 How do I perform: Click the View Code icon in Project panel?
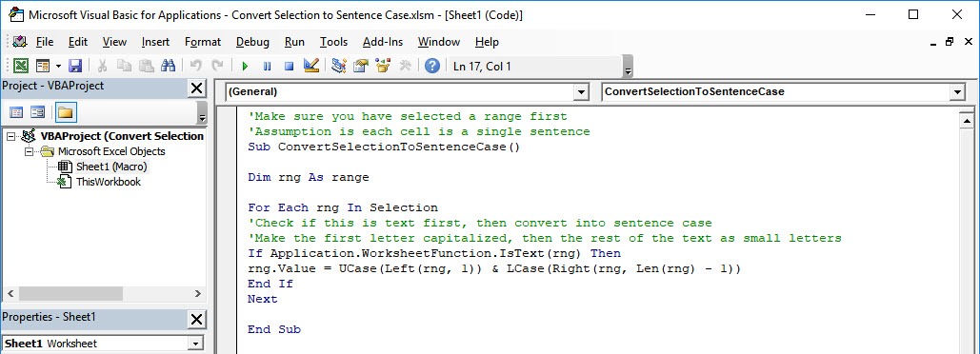[16, 113]
